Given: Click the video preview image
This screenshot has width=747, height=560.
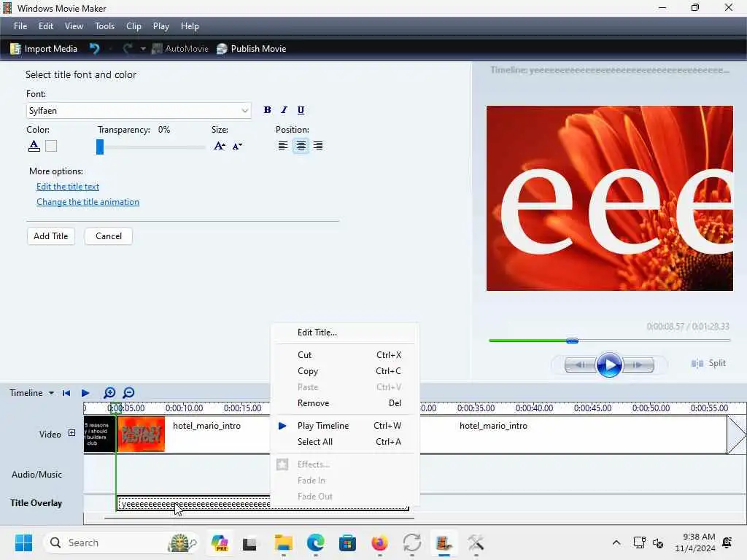Looking at the screenshot, I should [x=609, y=198].
